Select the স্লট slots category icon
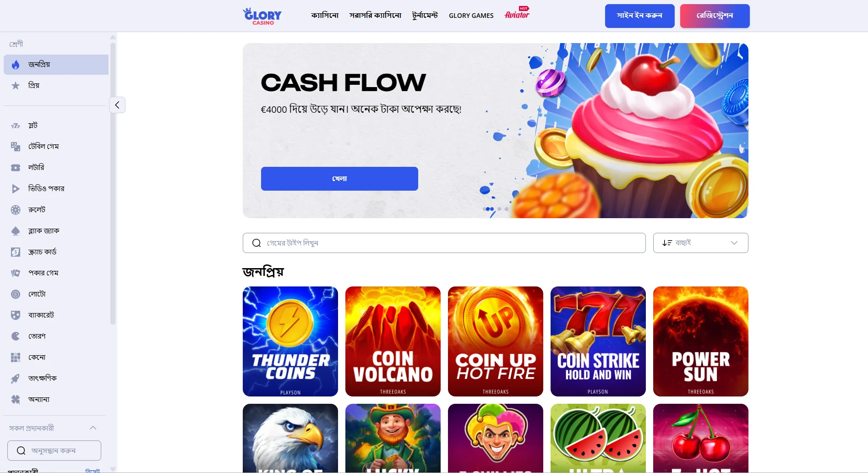Viewport: 868px width, 473px height. [16, 126]
